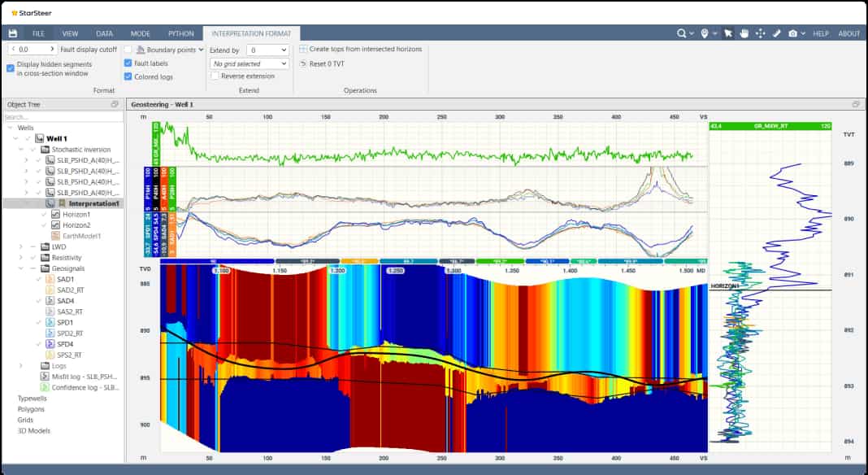Switch to the PYTHON ribbon tab
The image size is (868, 475).
coord(180,33)
